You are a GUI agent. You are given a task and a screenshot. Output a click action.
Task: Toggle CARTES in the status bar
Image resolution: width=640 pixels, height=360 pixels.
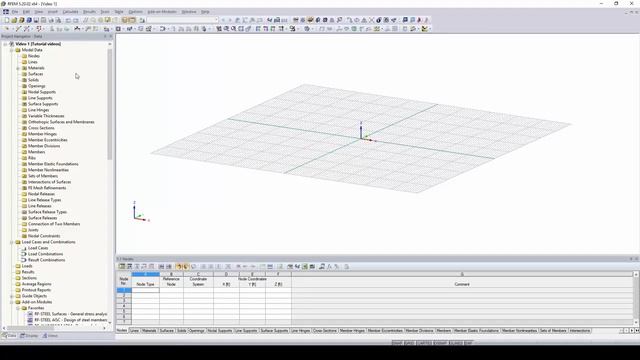pyautogui.click(x=424, y=343)
